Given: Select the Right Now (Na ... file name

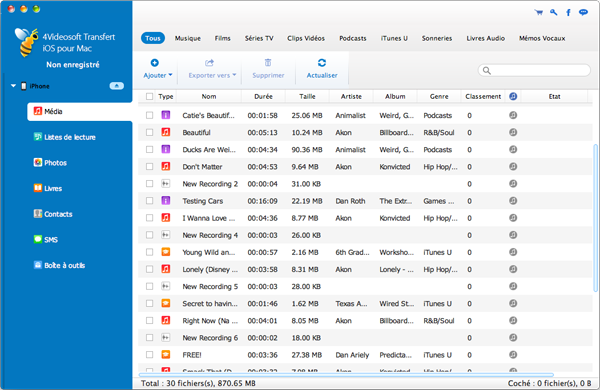Looking at the screenshot, I should coord(210,321).
